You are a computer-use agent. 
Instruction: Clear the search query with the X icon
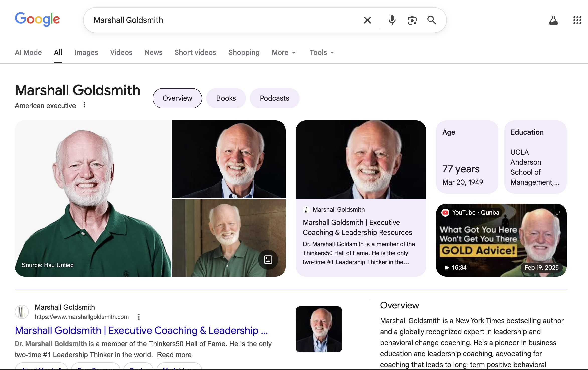[367, 20]
